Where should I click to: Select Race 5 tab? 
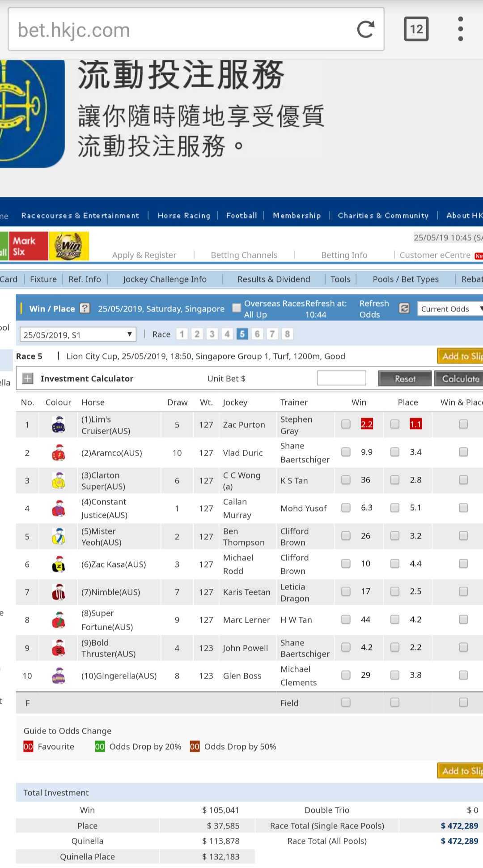pyautogui.click(x=242, y=334)
